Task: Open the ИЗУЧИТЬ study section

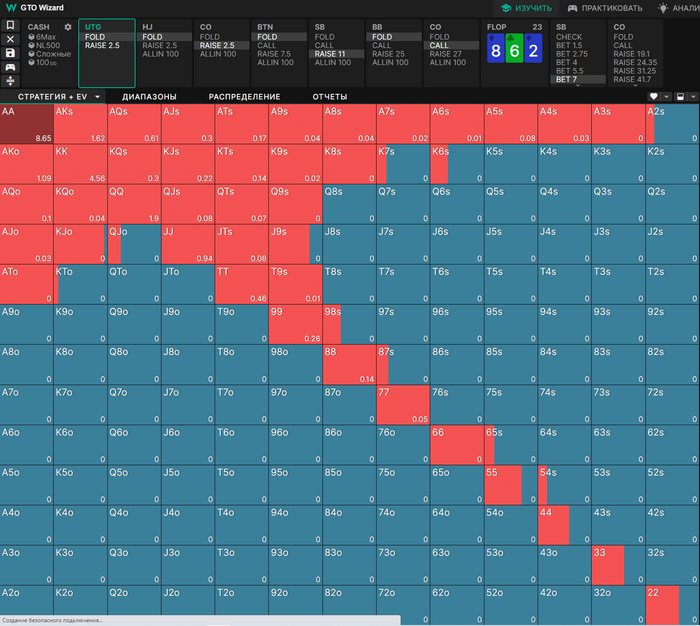Action: point(526,8)
